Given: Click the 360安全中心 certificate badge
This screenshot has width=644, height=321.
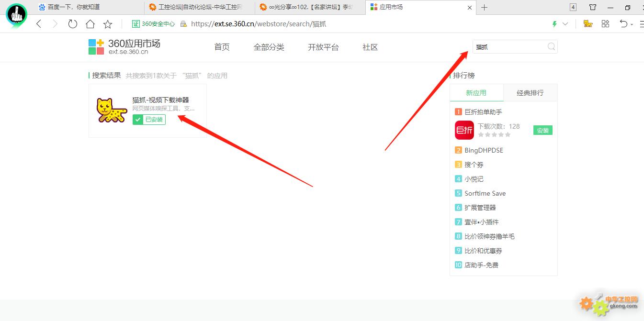Looking at the screenshot, I should 153,24.
